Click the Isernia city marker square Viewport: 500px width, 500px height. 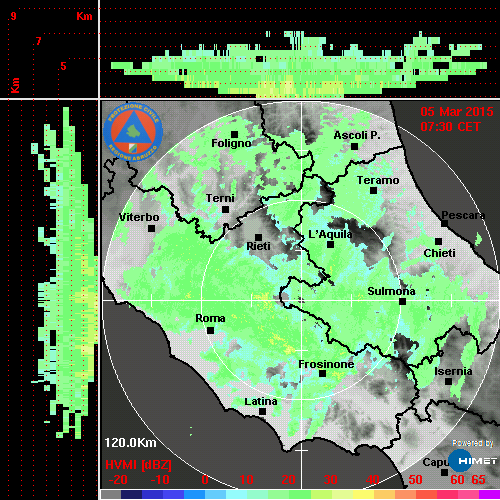[449, 381]
